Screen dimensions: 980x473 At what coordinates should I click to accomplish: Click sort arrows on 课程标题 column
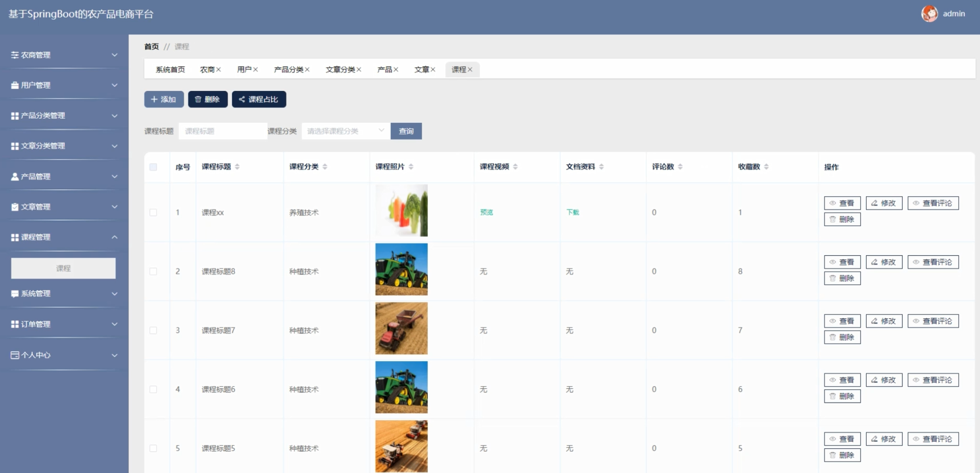point(237,167)
